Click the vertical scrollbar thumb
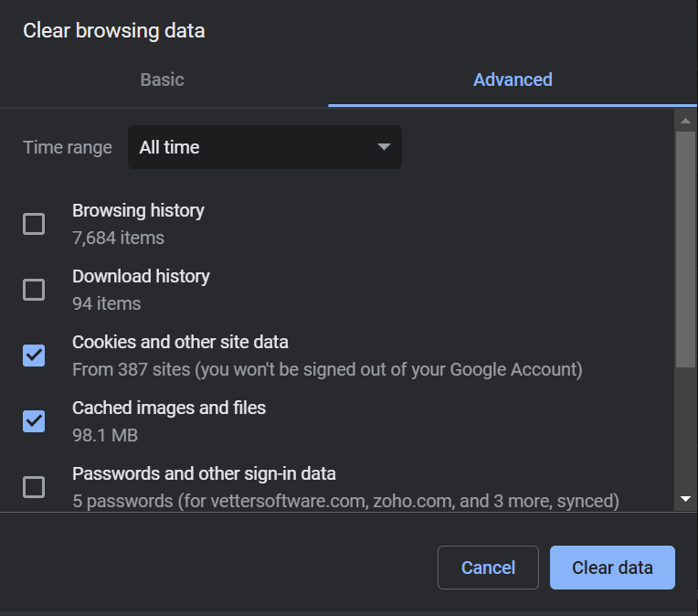698x616 pixels. tap(685, 247)
